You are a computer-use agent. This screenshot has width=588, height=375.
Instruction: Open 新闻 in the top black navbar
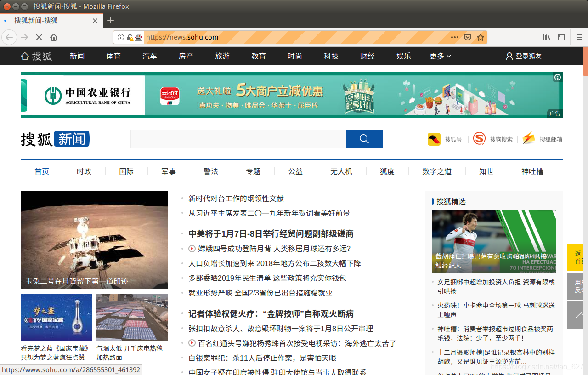(77, 56)
